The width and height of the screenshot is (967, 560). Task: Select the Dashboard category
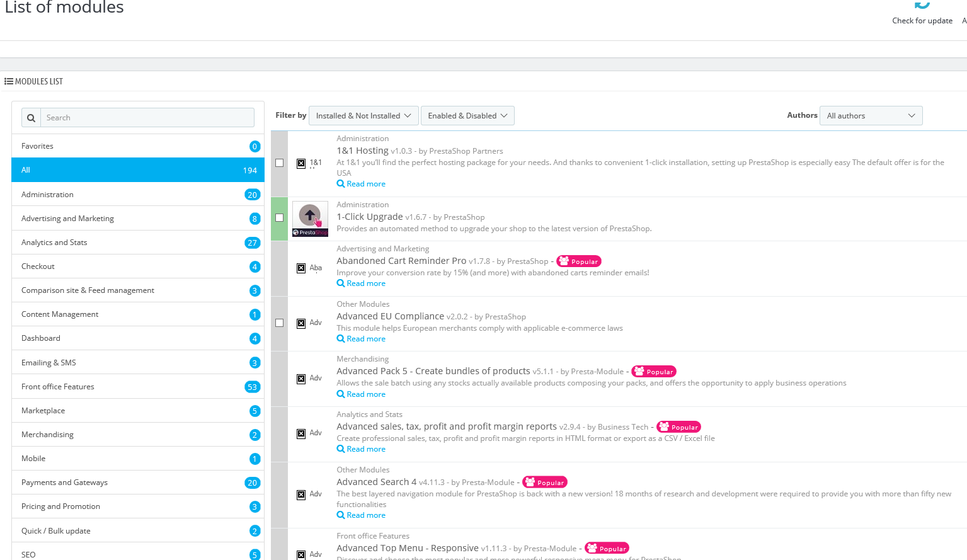[138, 338]
